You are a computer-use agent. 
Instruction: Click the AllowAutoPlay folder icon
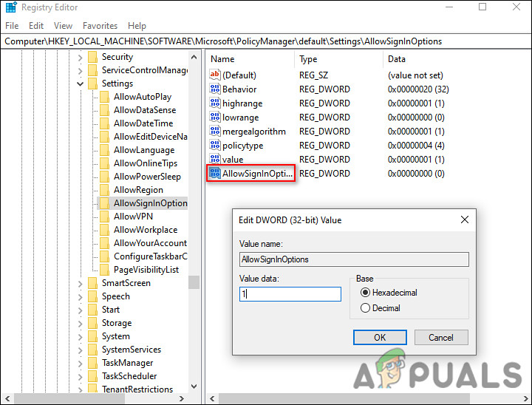(x=104, y=97)
